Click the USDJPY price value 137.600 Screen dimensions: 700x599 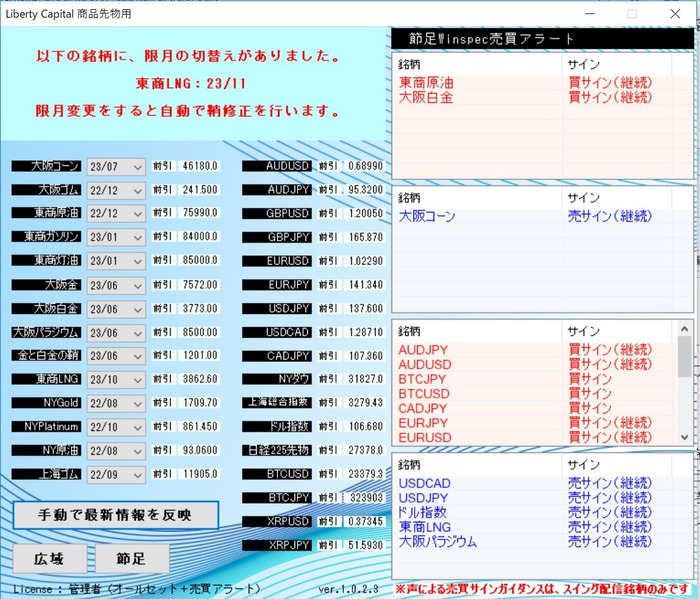(366, 309)
